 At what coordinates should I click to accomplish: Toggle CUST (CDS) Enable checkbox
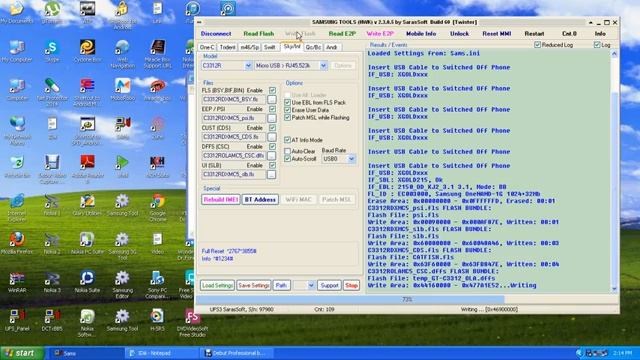point(272,128)
